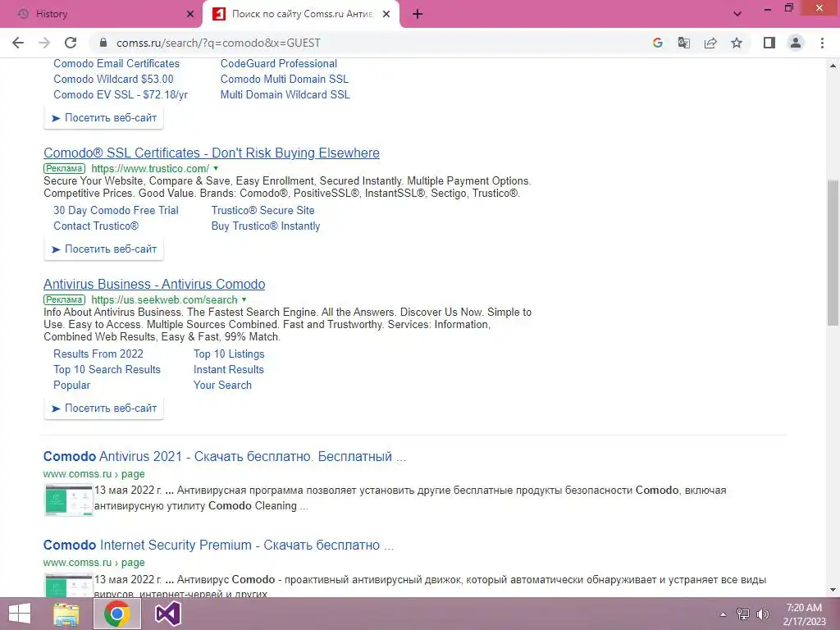Open Instant Results link
Screen dimensions: 840x630
[x=229, y=370]
